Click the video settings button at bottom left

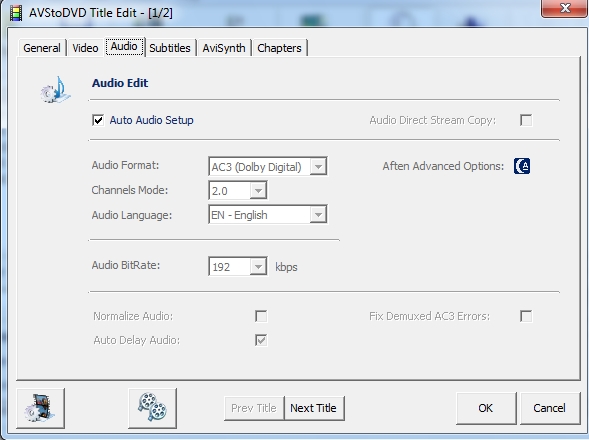pos(41,408)
